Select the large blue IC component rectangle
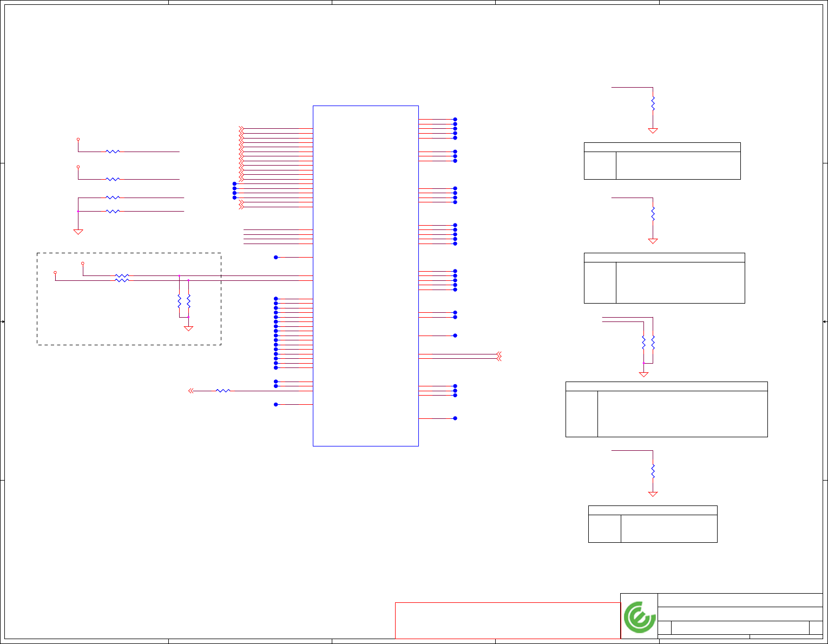The image size is (828, 644). point(366,276)
